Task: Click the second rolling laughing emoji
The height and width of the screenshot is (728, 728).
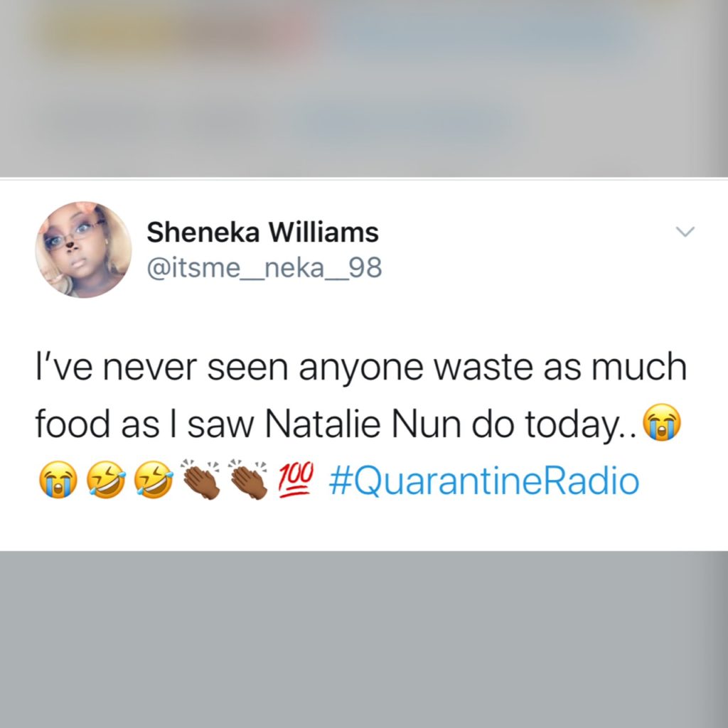Action: (154, 480)
